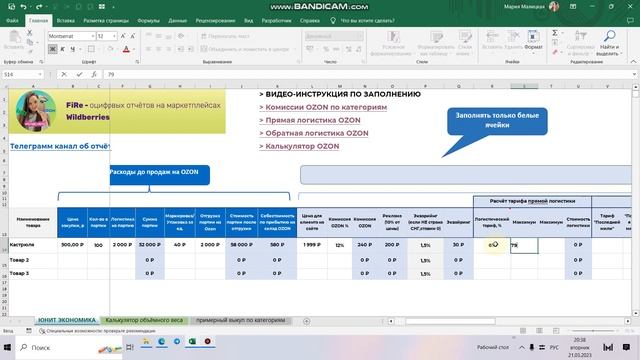Open Name Box S14 dropdown arrow
This screenshot has height=360, width=640.
tap(40, 74)
